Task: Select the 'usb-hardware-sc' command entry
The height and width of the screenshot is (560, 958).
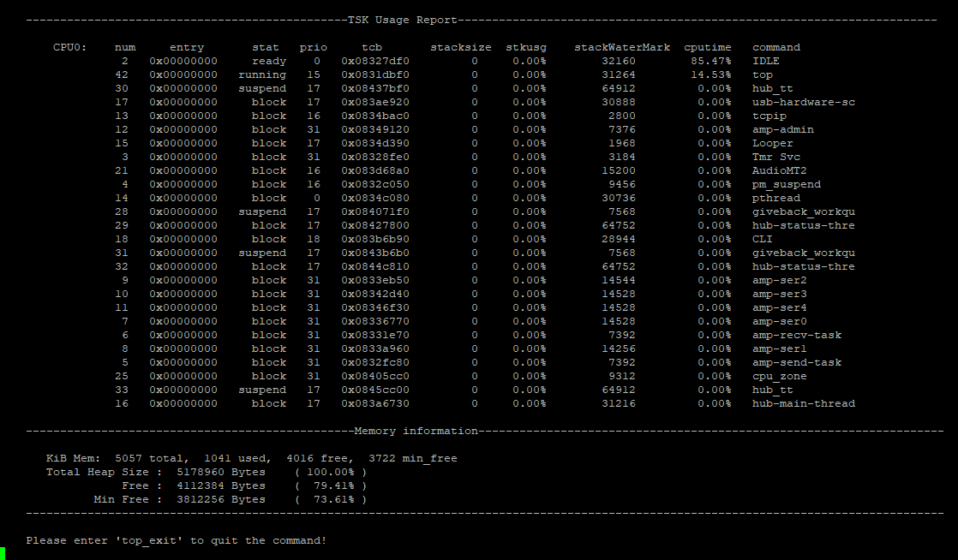Action: tap(803, 102)
